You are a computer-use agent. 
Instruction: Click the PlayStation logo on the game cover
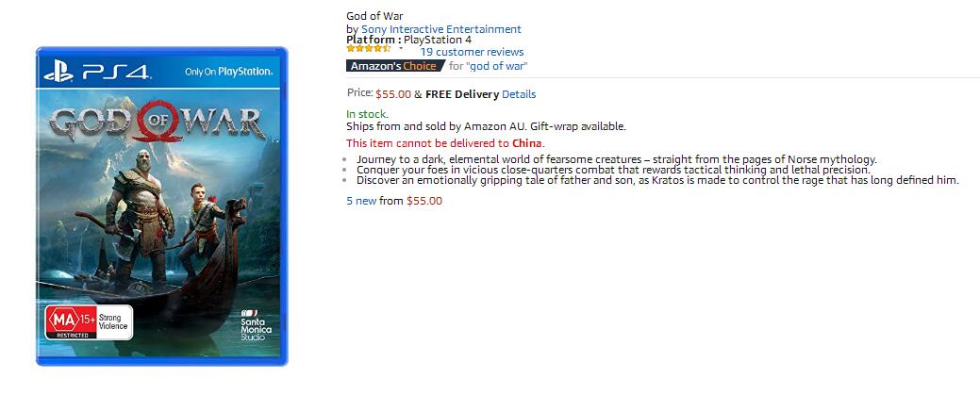58,72
